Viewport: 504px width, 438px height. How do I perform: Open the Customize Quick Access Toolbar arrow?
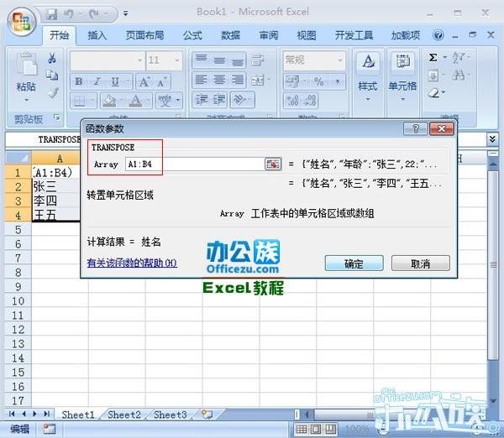pos(126,13)
